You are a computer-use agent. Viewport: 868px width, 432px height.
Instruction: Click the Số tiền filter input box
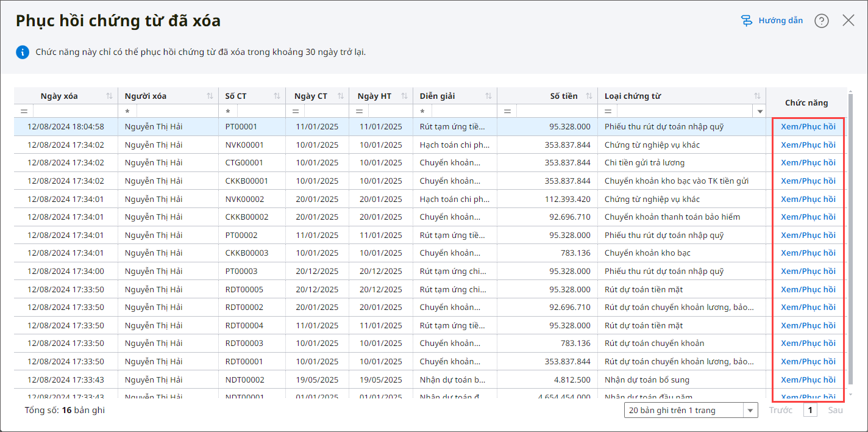556,111
